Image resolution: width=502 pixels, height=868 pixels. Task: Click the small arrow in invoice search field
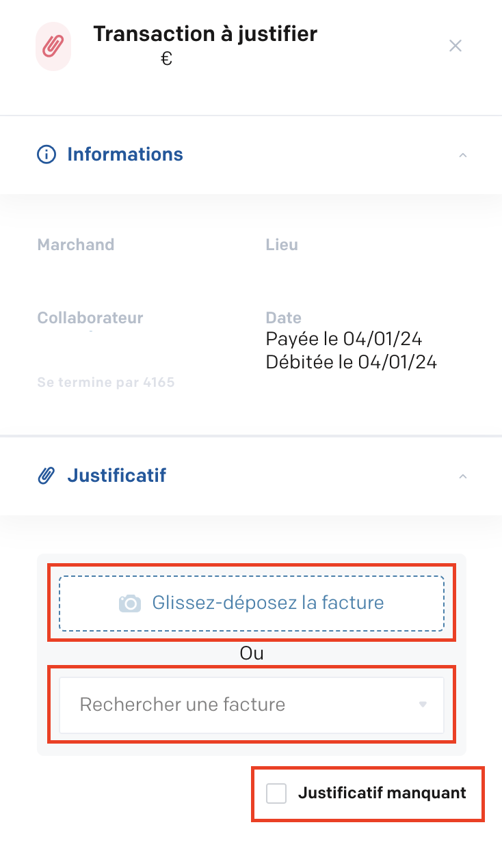pos(423,705)
